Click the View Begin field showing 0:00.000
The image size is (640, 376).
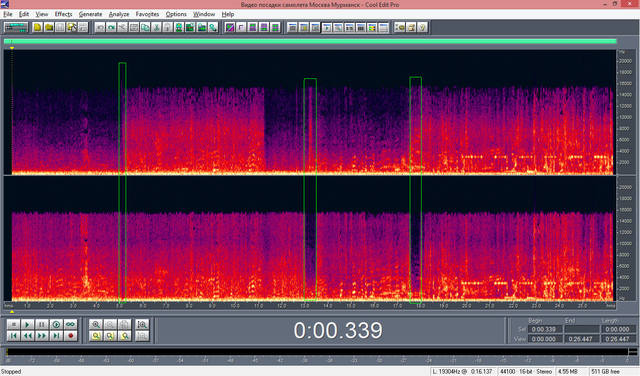(544, 339)
